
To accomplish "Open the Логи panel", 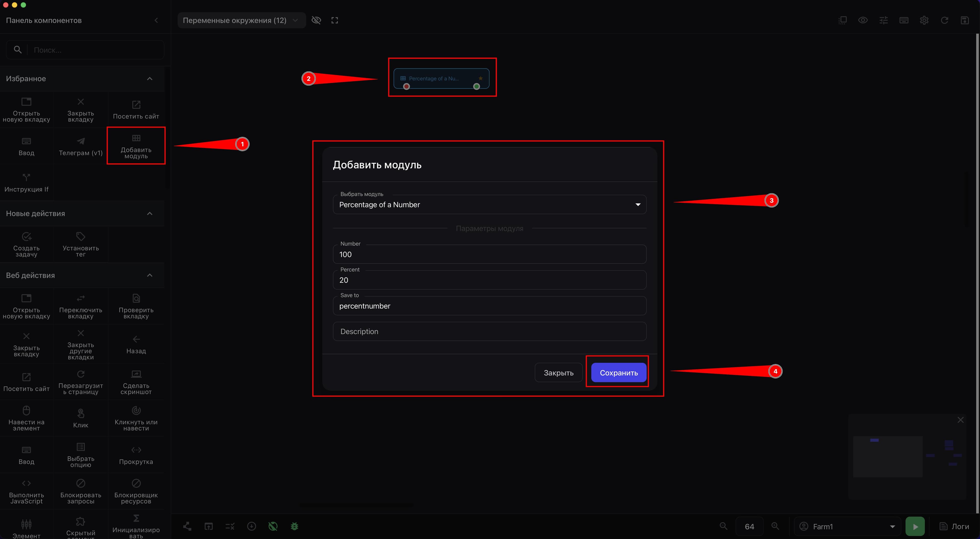I will [x=954, y=526].
